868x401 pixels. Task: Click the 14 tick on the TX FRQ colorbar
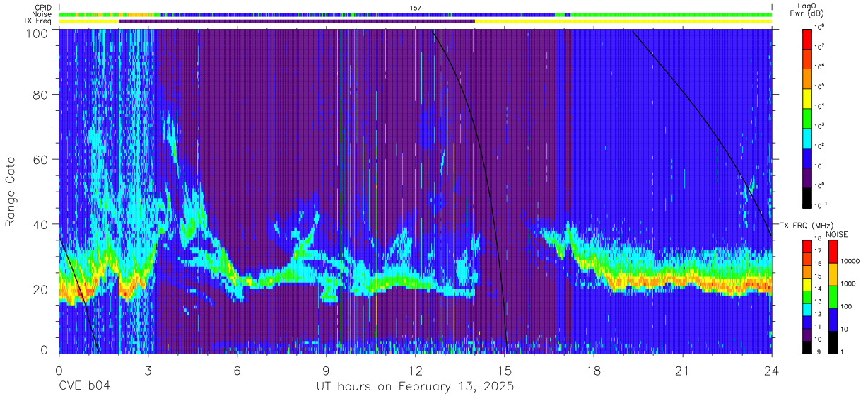(x=819, y=290)
